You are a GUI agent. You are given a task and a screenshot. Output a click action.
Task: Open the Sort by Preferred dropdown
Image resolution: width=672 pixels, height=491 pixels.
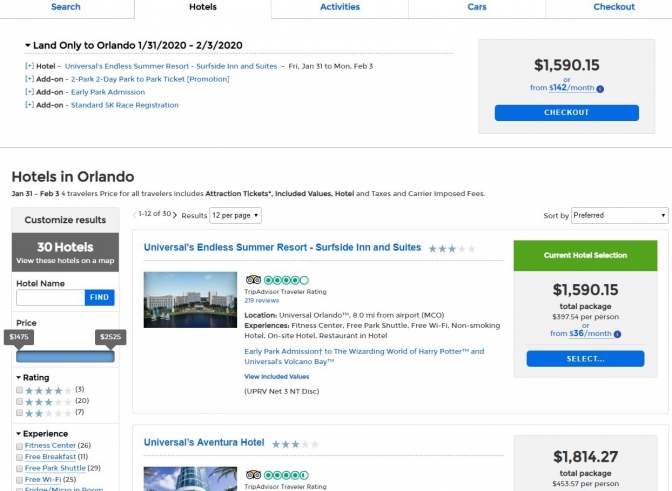pos(620,215)
